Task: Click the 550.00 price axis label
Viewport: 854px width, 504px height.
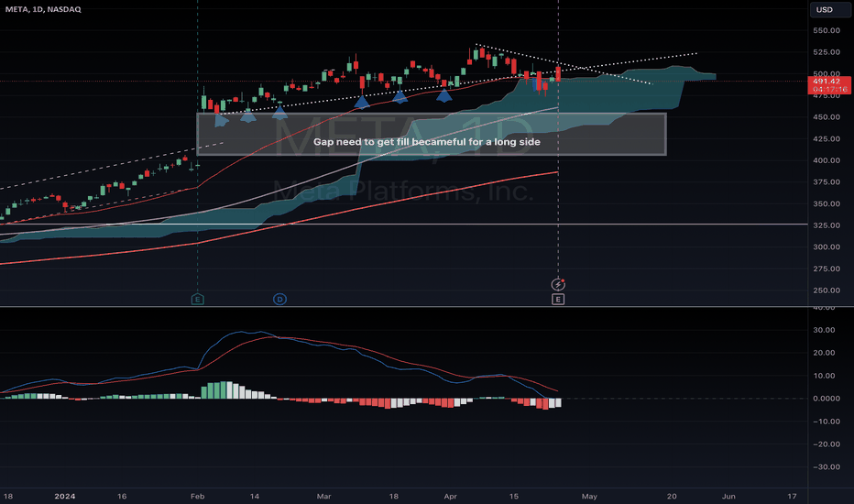Action: [827, 30]
